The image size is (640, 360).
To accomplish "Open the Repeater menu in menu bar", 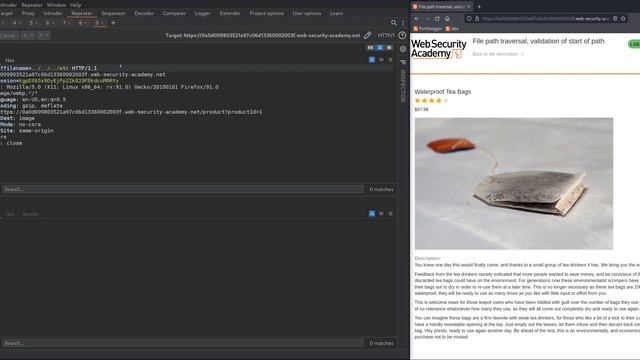I will coord(32,5).
